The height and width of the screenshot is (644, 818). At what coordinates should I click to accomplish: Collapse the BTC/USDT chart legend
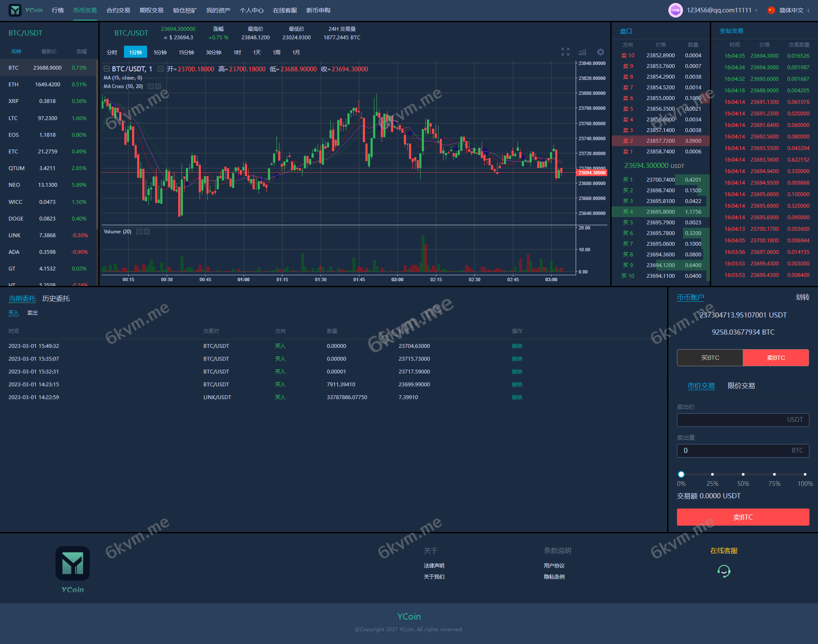pos(106,69)
